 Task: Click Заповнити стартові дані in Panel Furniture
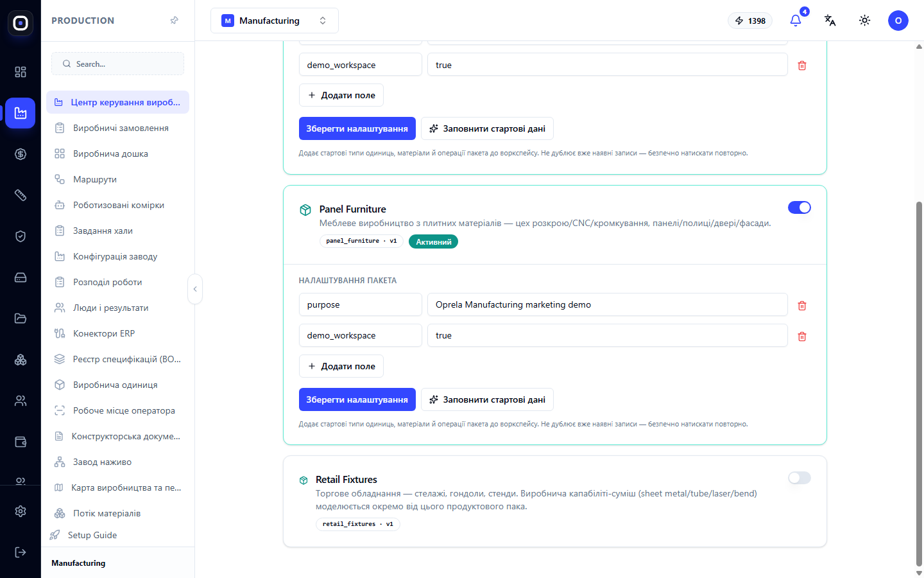[487, 399]
